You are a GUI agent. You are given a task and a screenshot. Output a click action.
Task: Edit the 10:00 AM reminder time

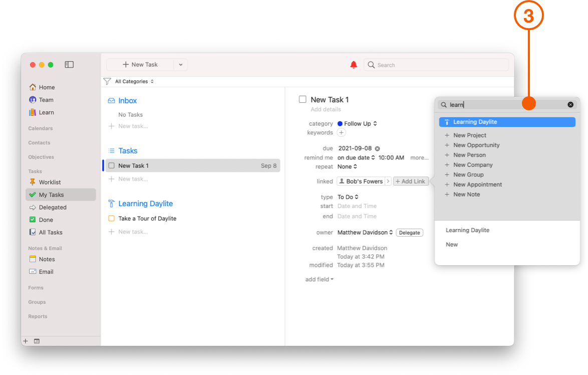[391, 157]
